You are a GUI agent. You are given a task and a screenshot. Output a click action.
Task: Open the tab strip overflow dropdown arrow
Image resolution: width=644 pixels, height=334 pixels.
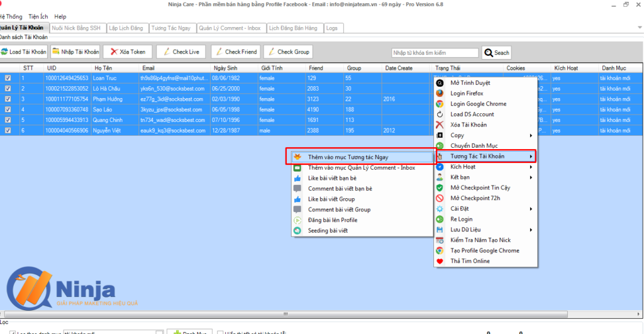click(640, 28)
